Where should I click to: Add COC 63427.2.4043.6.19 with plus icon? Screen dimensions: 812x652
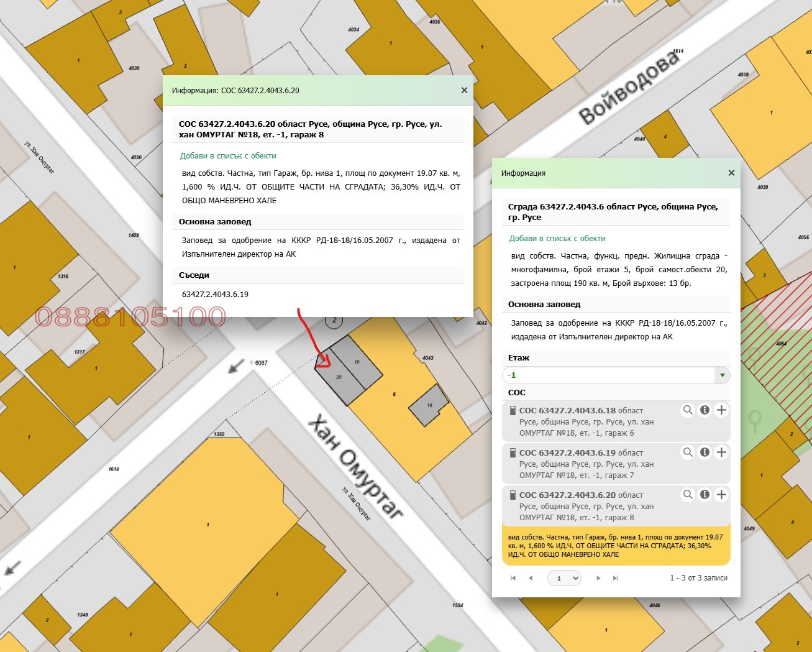721,452
